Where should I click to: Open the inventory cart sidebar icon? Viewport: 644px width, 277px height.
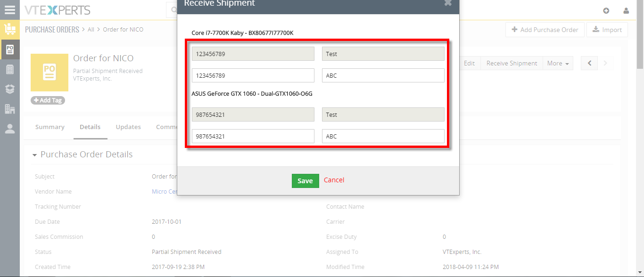pyautogui.click(x=9, y=29)
